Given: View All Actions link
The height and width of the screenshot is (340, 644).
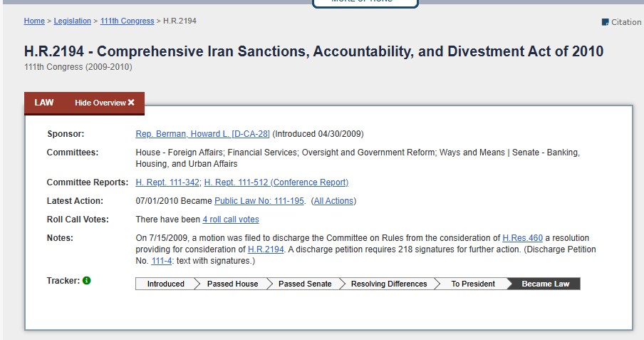Looking at the screenshot, I should 333,201.
